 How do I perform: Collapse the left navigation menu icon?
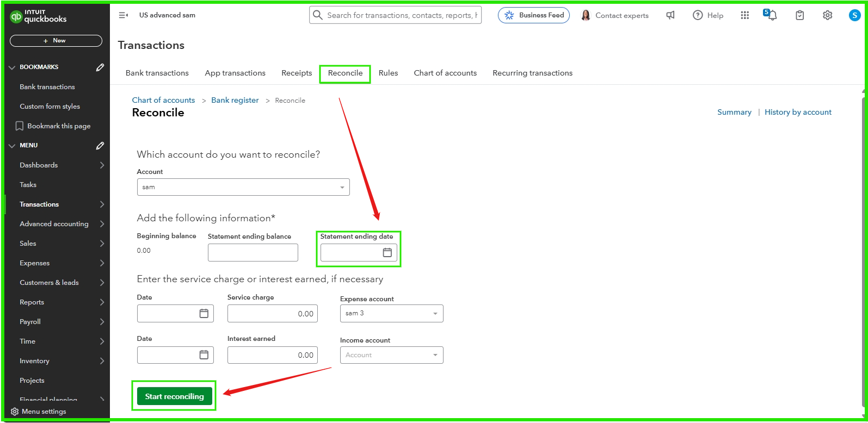(x=124, y=15)
